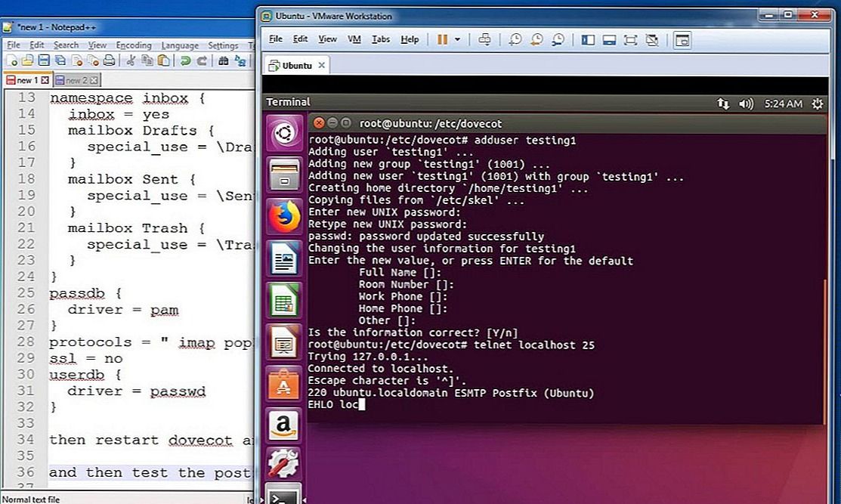This screenshot has width=841, height=504.
Task: Open the Notepad++ Encoding menu
Action: click(x=134, y=45)
